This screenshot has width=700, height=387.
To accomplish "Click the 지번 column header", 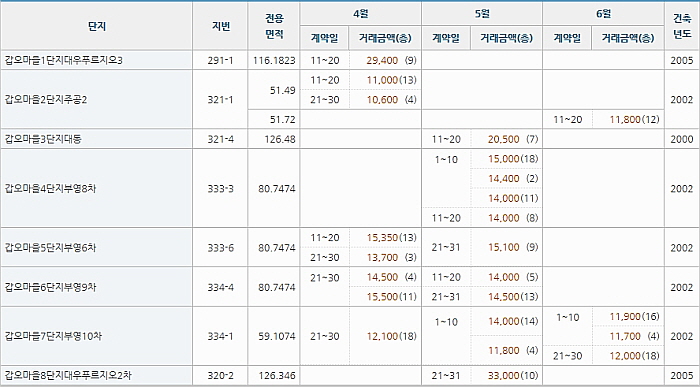I will [221, 26].
